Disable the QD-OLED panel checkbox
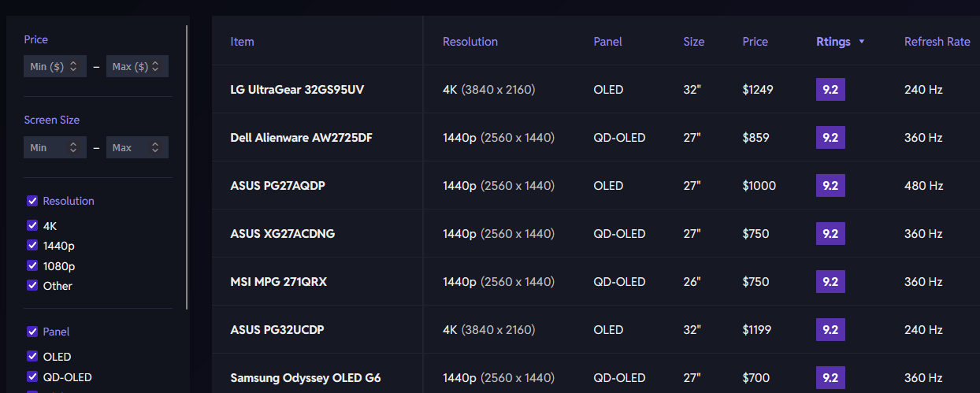This screenshot has height=393, width=980. click(32, 376)
